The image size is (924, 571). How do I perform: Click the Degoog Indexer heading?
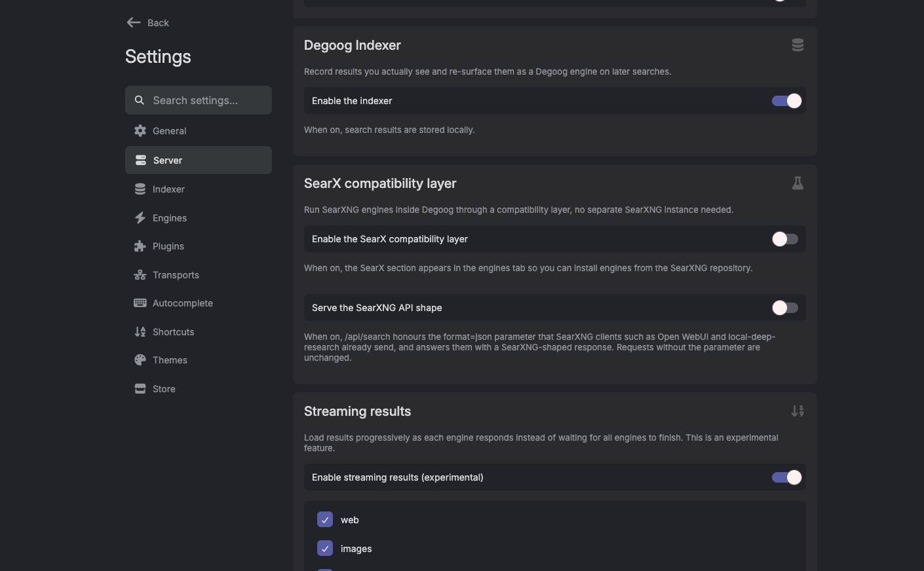(x=353, y=45)
